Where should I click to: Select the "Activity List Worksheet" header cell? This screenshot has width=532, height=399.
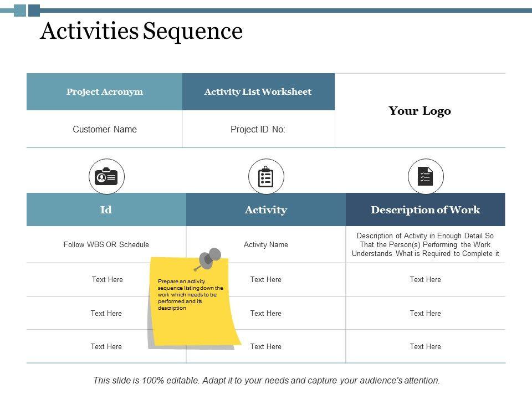(x=258, y=92)
